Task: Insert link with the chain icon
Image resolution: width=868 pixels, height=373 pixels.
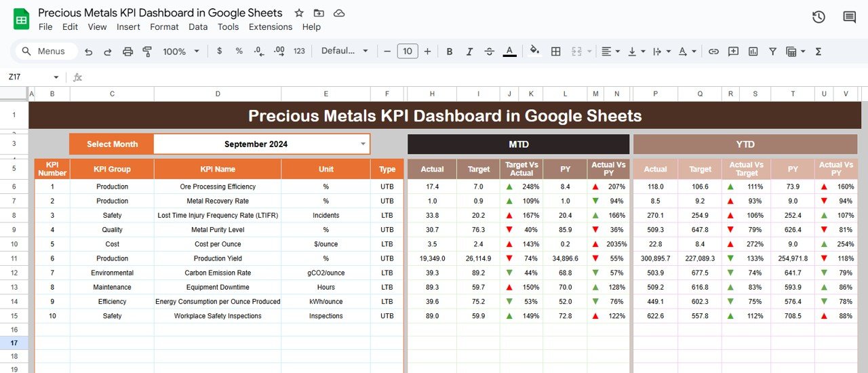Action: (713, 51)
